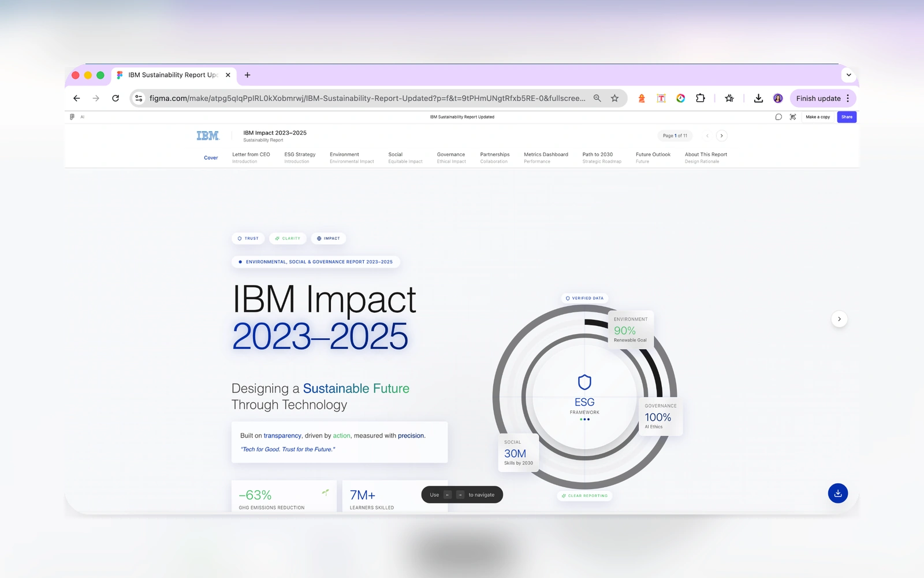Open the orange figure extension icon
This screenshot has height=578, width=924.
click(x=642, y=98)
